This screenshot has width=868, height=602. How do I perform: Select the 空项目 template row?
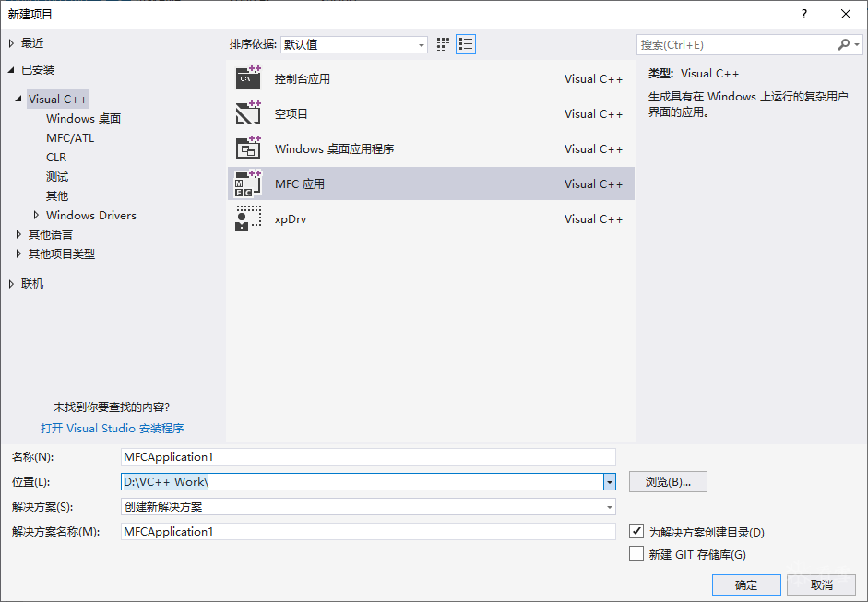[431, 112]
